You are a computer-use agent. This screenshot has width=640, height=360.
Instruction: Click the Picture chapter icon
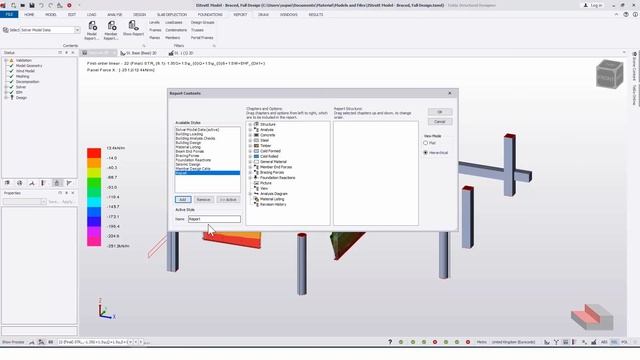(x=256, y=183)
